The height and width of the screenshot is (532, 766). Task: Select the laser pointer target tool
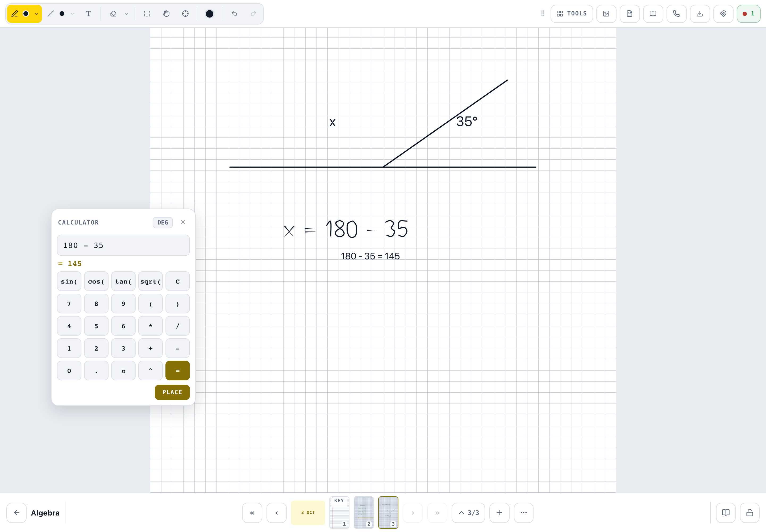(x=185, y=14)
